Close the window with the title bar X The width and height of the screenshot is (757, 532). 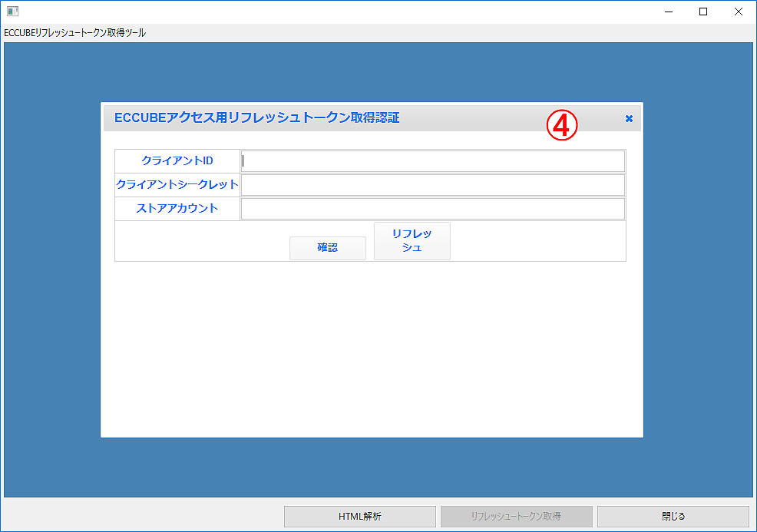pyautogui.click(x=738, y=12)
